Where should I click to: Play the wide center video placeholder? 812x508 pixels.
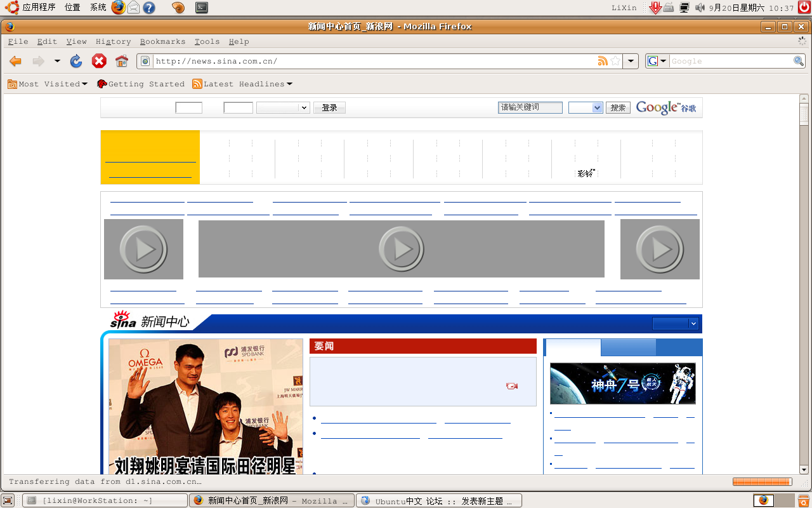402,249
